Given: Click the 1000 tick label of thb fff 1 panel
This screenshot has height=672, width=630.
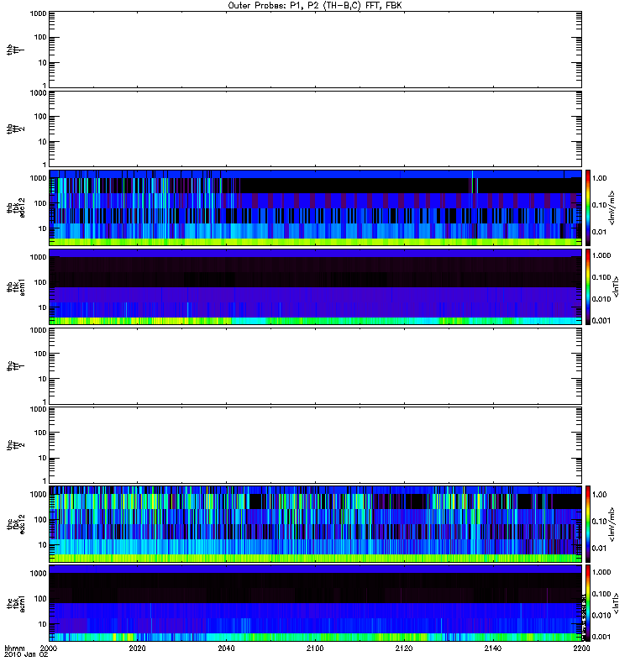Looking at the screenshot, I should tap(38, 13).
